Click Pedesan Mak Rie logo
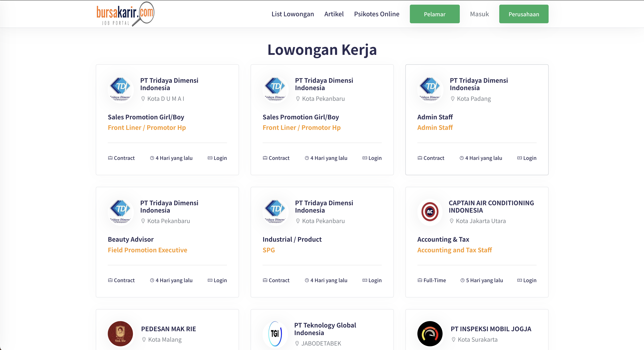 120,334
